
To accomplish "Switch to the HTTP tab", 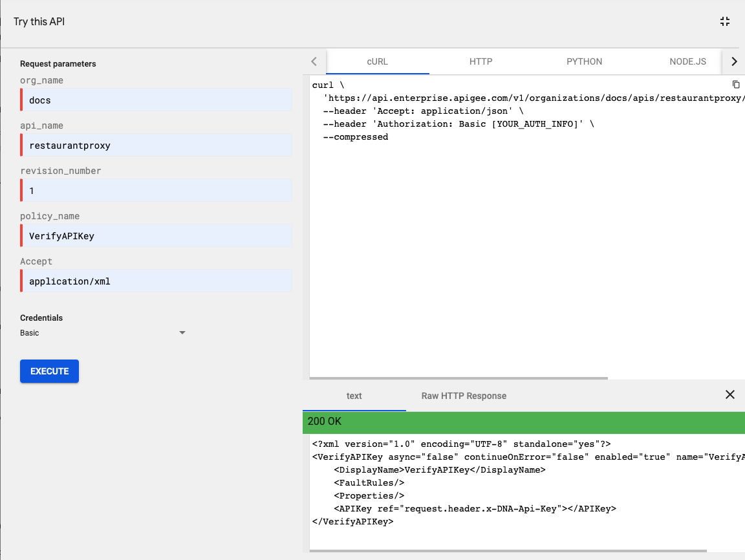I will coord(480,62).
